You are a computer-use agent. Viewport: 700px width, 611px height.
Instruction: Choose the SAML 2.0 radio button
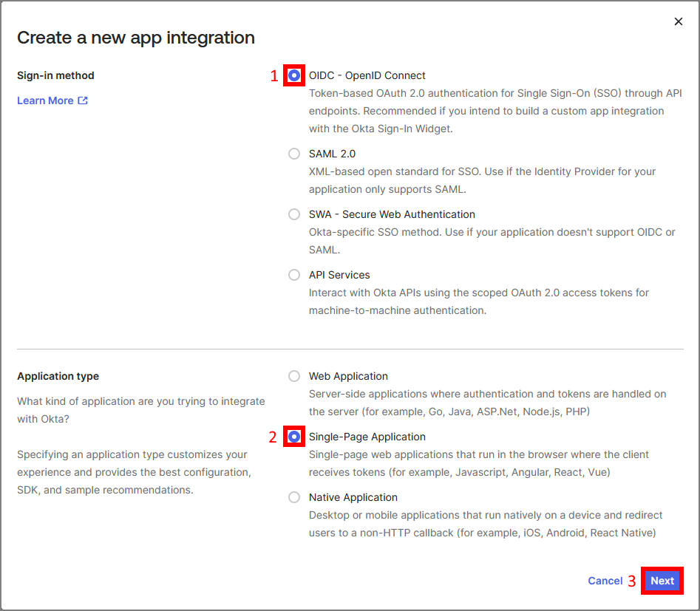click(294, 154)
